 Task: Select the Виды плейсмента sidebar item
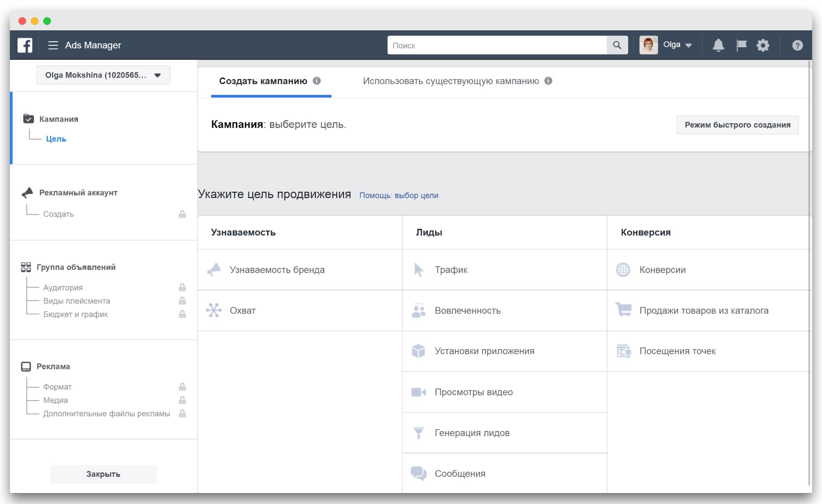pyautogui.click(x=77, y=300)
